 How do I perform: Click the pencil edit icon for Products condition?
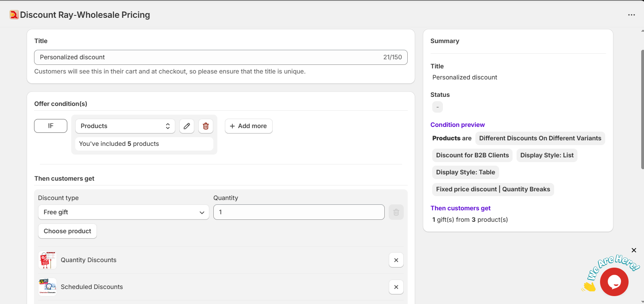click(x=187, y=126)
